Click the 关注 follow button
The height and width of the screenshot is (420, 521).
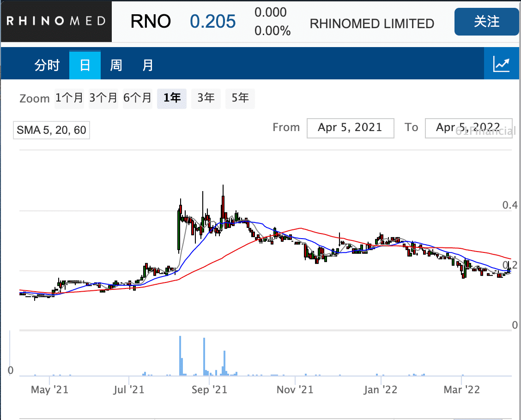click(x=486, y=22)
